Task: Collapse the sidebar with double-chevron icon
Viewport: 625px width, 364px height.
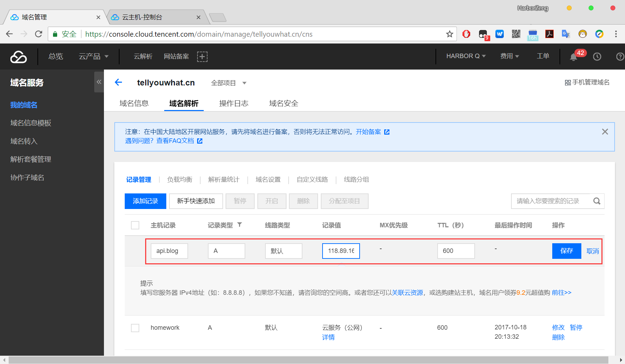Action: tap(99, 82)
